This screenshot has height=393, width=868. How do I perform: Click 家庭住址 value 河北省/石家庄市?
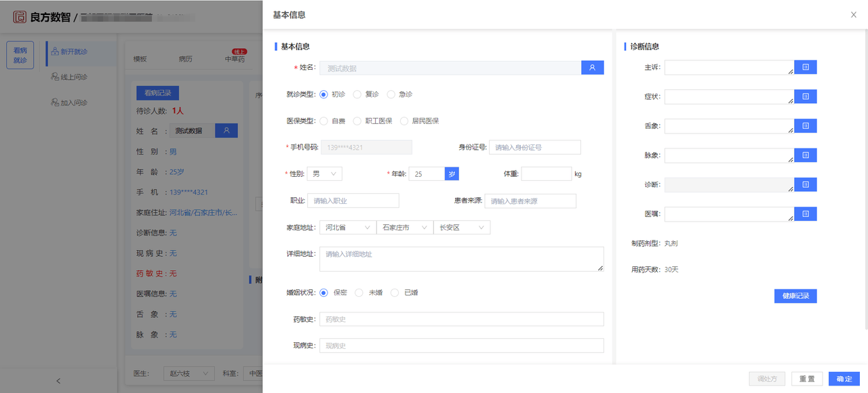coord(203,213)
